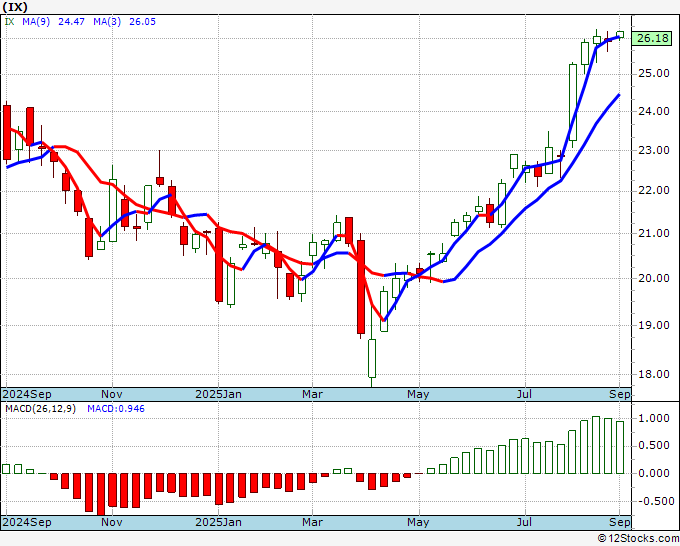Viewport: 680px width, 546px height.
Task: Click Jul on MACD date axis
Action: [x=525, y=522]
